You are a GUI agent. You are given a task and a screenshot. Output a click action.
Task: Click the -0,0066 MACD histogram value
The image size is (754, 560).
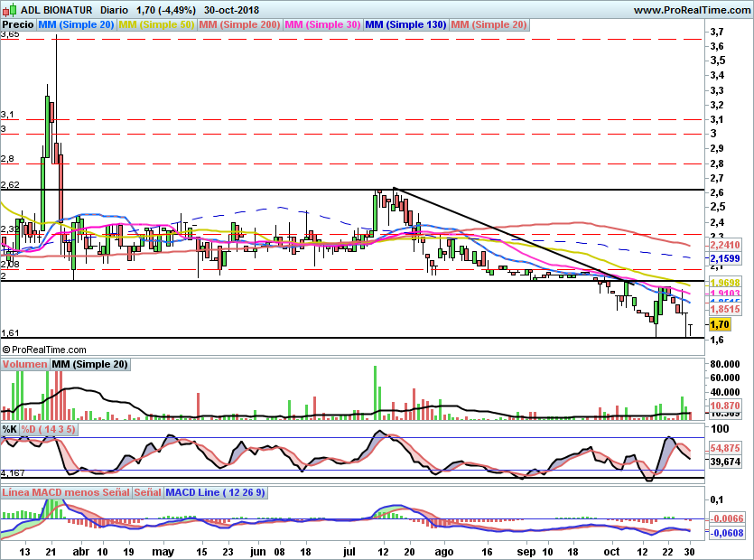point(727,518)
